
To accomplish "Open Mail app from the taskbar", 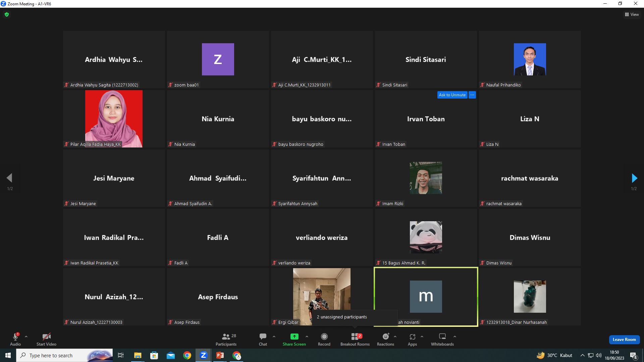I will 170,355.
